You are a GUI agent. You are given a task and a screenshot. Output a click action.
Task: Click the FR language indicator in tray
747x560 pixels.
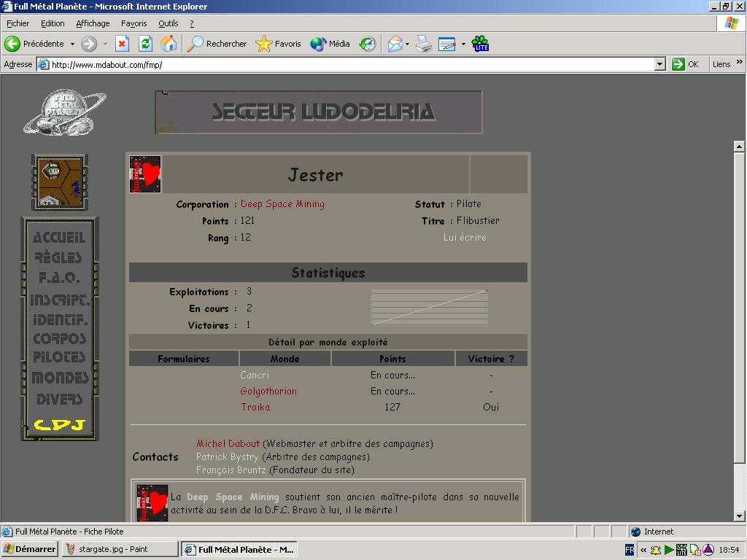[x=630, y=550]
